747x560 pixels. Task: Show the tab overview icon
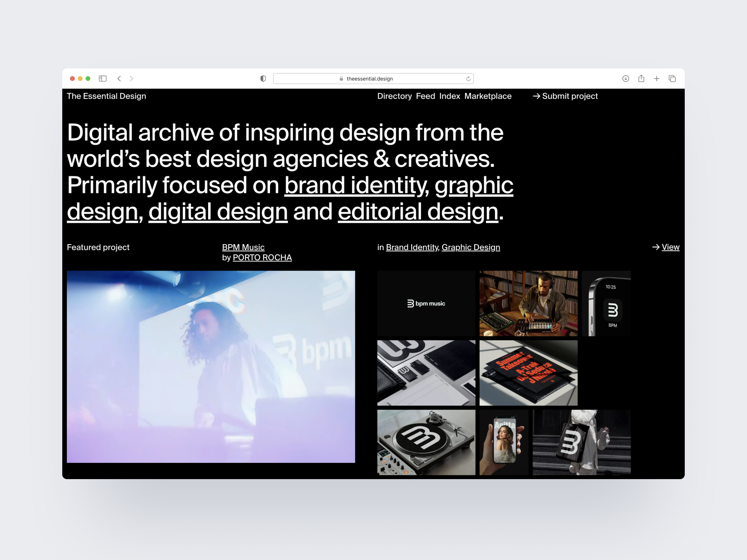[x=672, y=79]
